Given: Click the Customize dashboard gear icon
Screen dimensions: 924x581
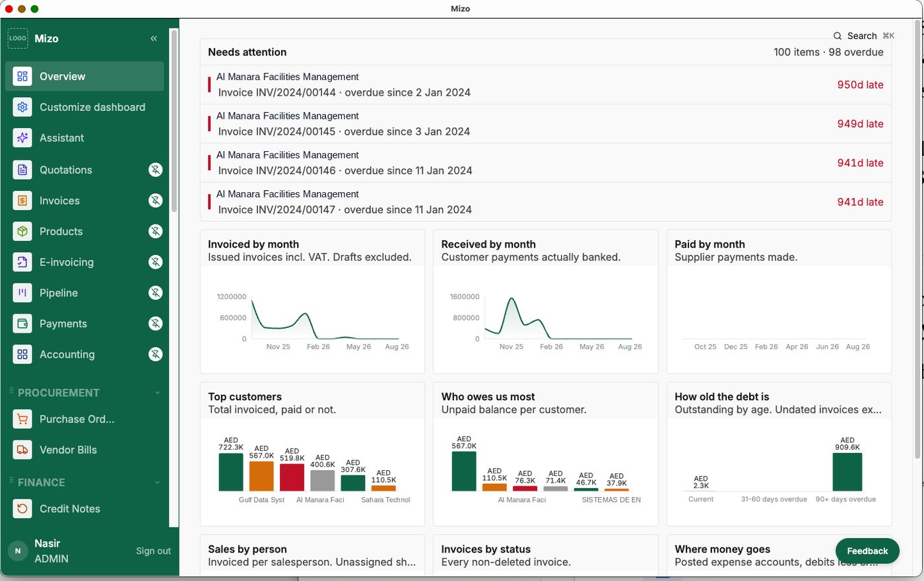Looking at the screenshot, I should point(22,107).
